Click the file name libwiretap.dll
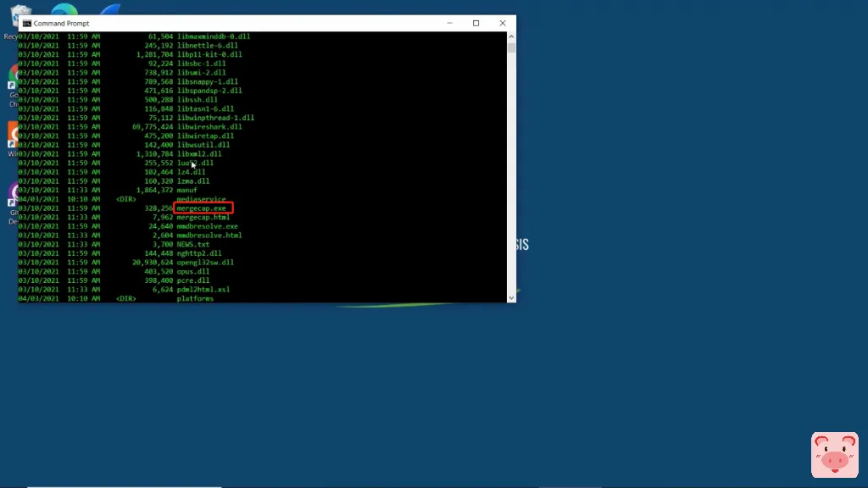Image resolution: width=868 pixels, height=488 pixels. (x=205, y=136)
